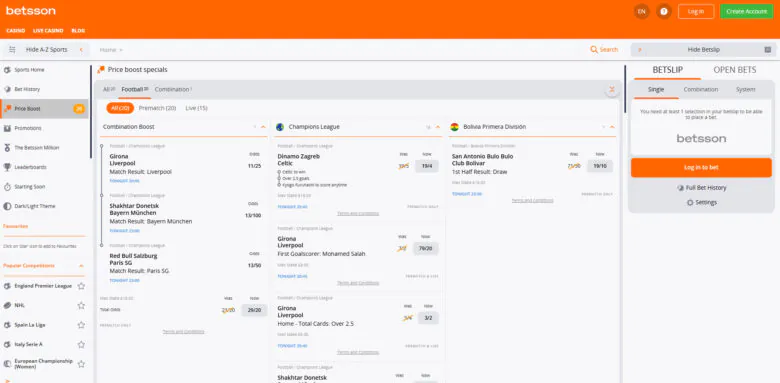Open Starting Soon in sidebar
780x383 pixels.
coord(44,187)
